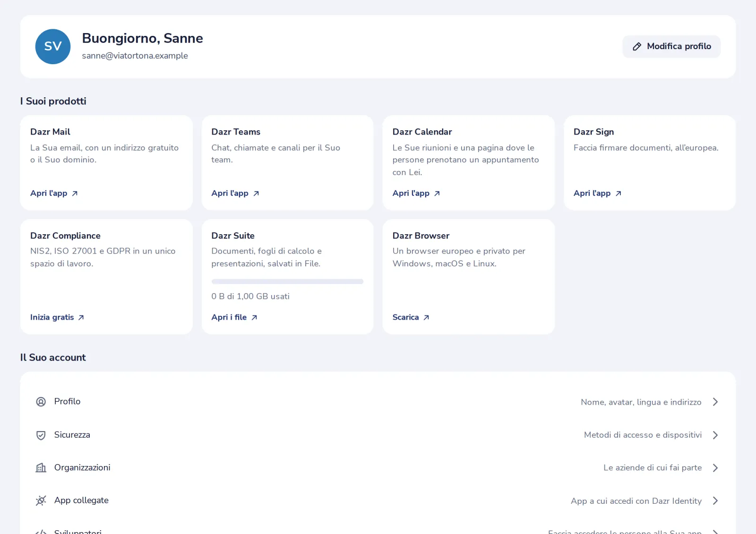756x534 pixels.
Task: Click the arrow icon beside Dazr Calendar's Apri l'app
Action: point(437,194)
